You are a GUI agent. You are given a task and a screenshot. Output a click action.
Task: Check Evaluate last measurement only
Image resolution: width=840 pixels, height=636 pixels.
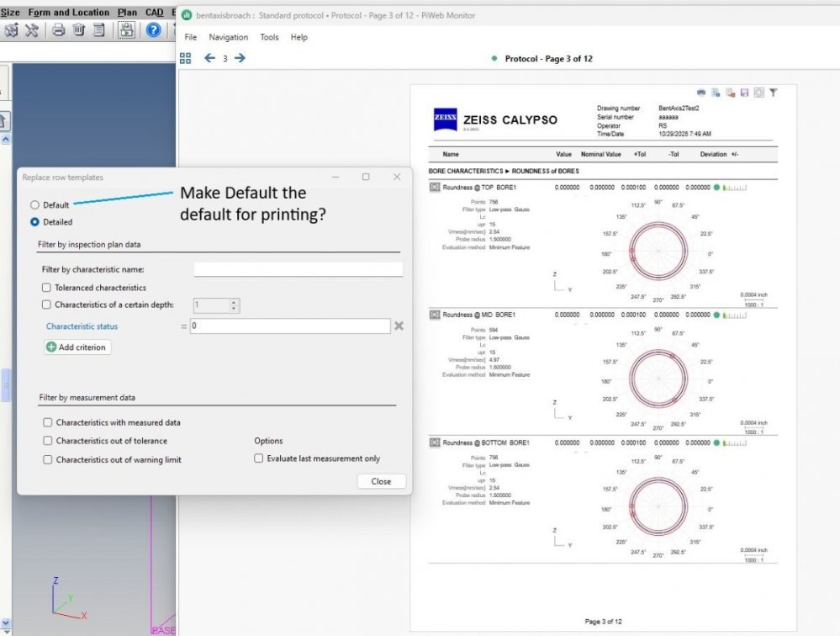[x=259, y=458]
